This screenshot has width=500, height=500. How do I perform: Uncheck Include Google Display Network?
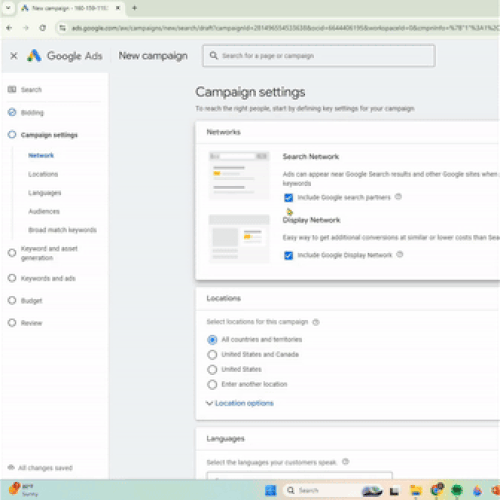[288, 255]
